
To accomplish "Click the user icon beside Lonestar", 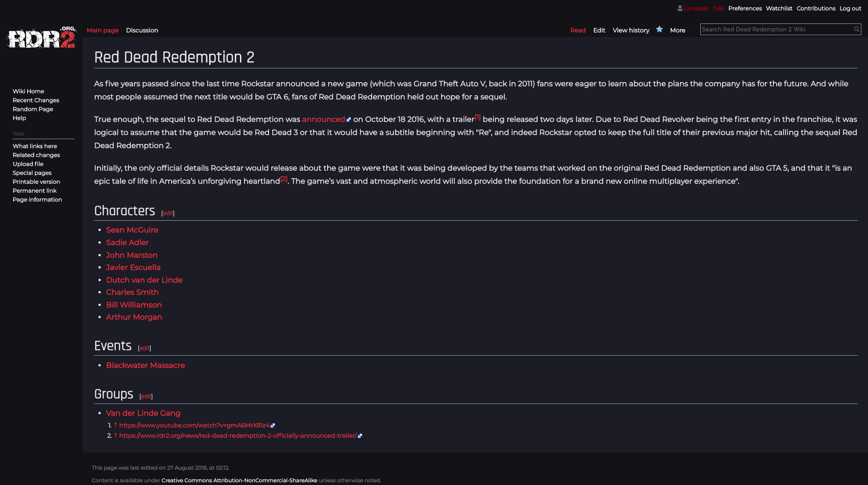I will tap(680, 8).
